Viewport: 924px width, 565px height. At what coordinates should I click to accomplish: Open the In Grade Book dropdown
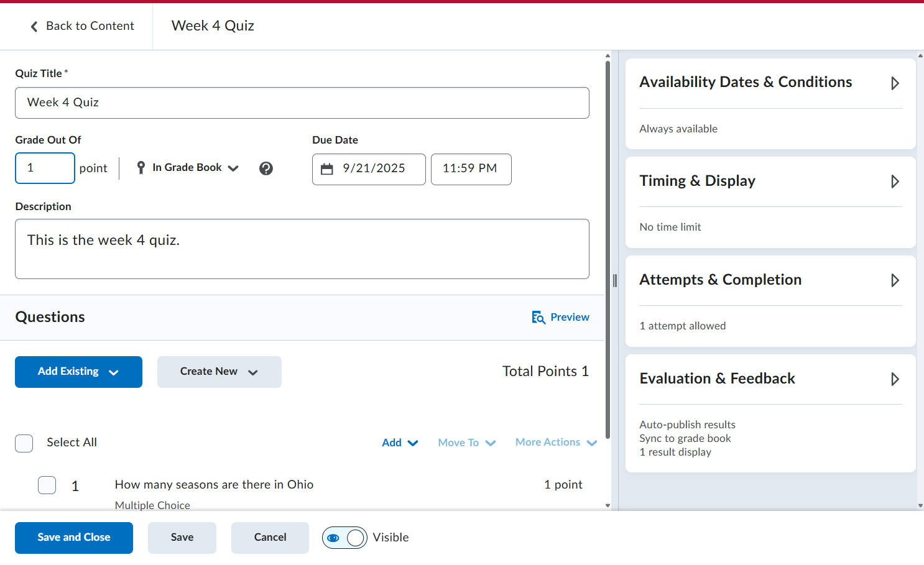point(188,168)
